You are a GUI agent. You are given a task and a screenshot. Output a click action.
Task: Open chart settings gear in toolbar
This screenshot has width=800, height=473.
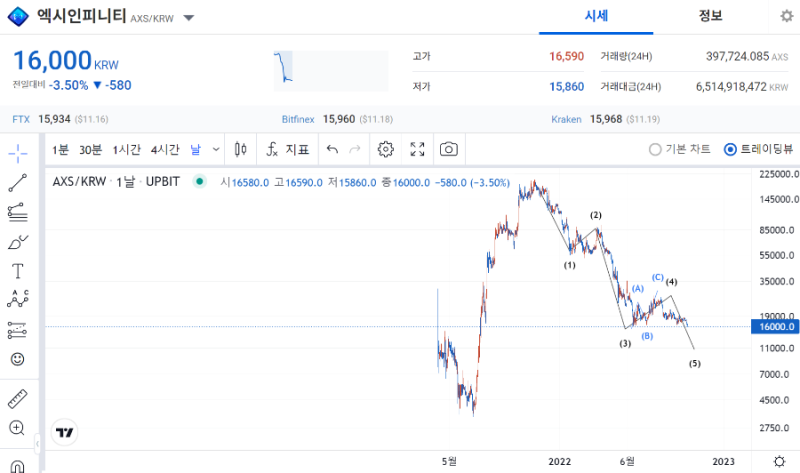(x=386, y=149)
